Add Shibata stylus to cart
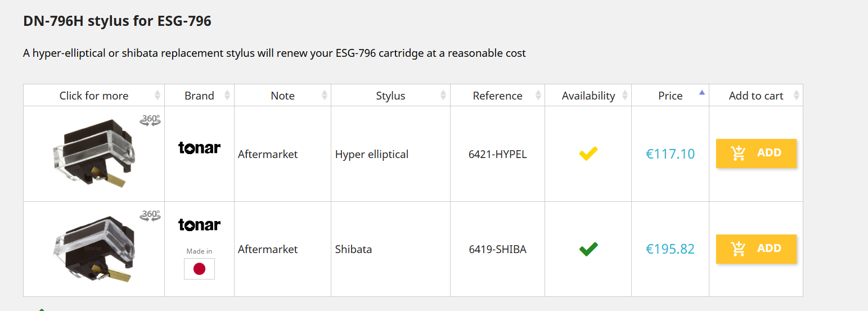The height and width of the screenshot is (311, 868). pos(756,249)
